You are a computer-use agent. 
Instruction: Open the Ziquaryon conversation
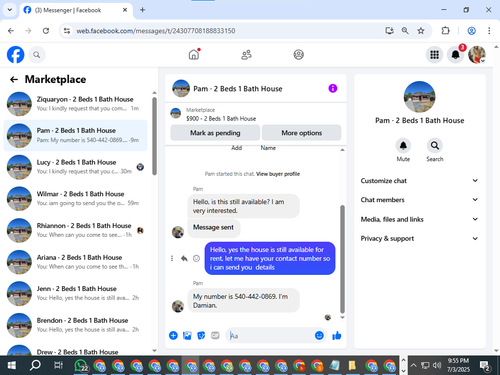coord(76,104)
